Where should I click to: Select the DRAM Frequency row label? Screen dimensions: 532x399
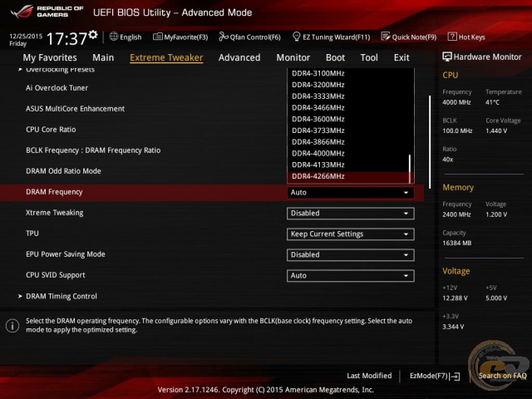click(54, 192)
